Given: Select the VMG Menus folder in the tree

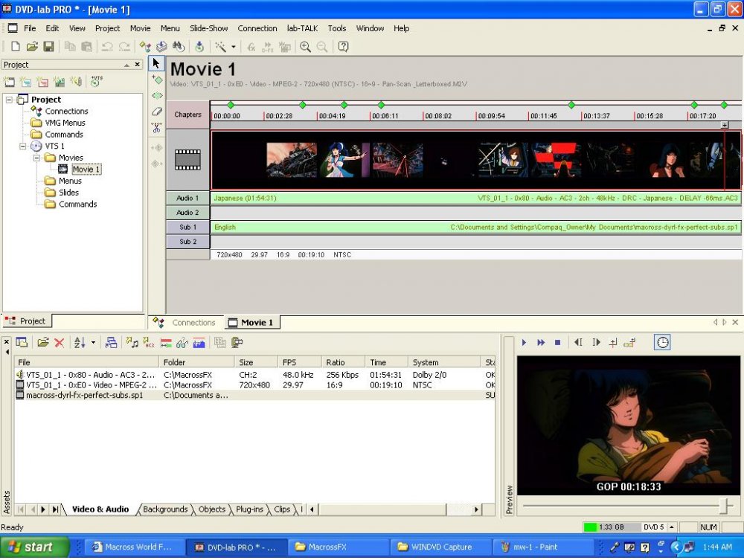Looking at the screenshot, I should (65, 123).
